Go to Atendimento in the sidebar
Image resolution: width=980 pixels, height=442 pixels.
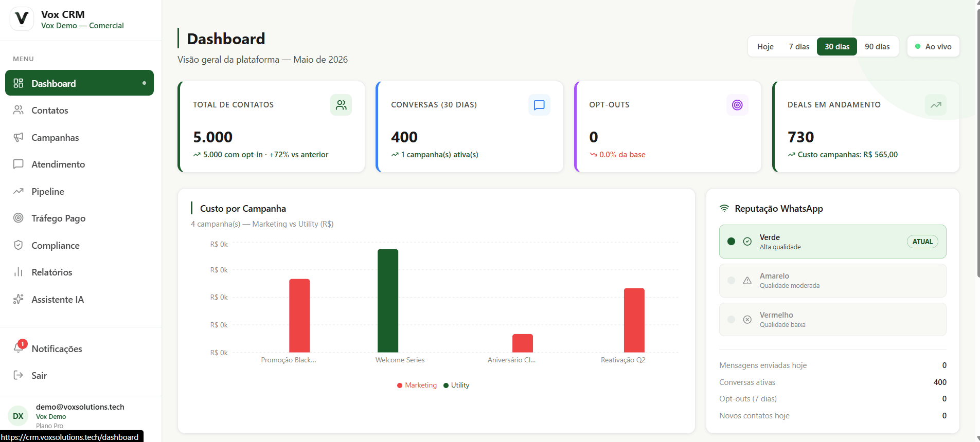(x=79, y=164)
